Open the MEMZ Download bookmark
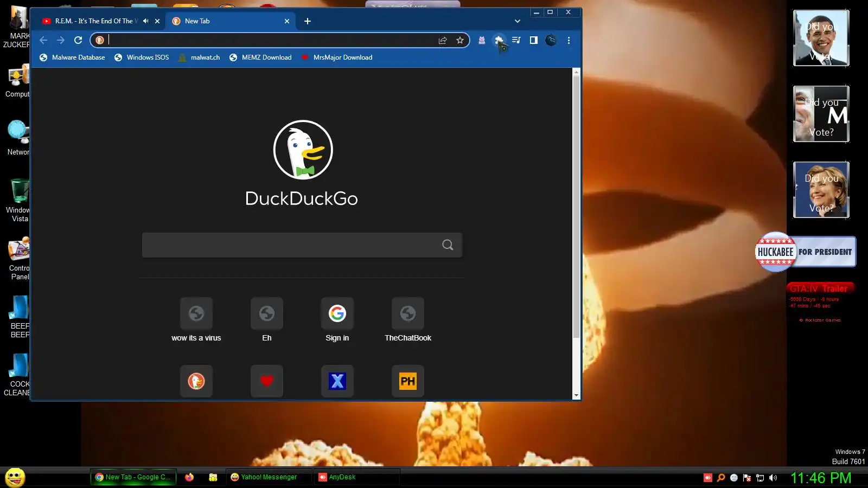This screenshot has width=868, height=488. point(260,57)
